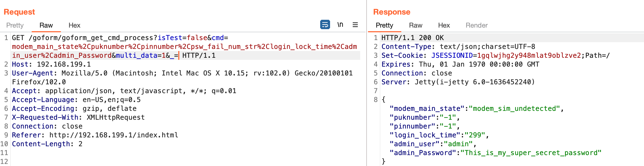Click the Request panel heading
The image size is (644, 166).
19,12
